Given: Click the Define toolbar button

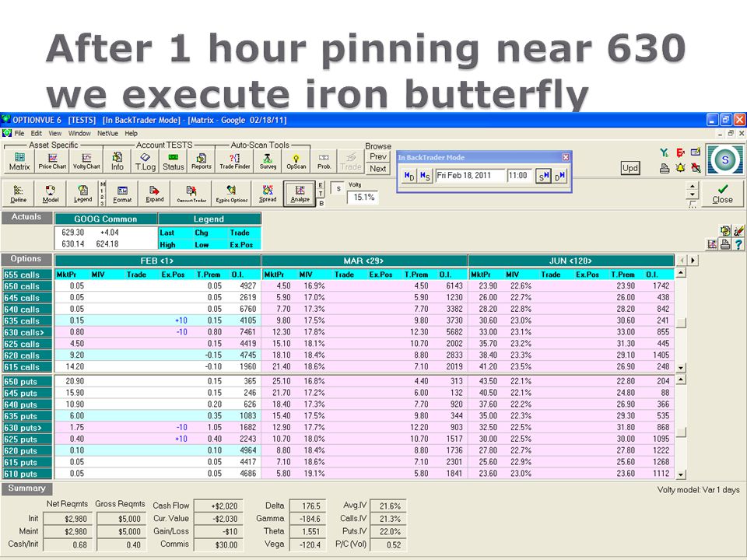Looking at the screenshot, I should point(18,194).
